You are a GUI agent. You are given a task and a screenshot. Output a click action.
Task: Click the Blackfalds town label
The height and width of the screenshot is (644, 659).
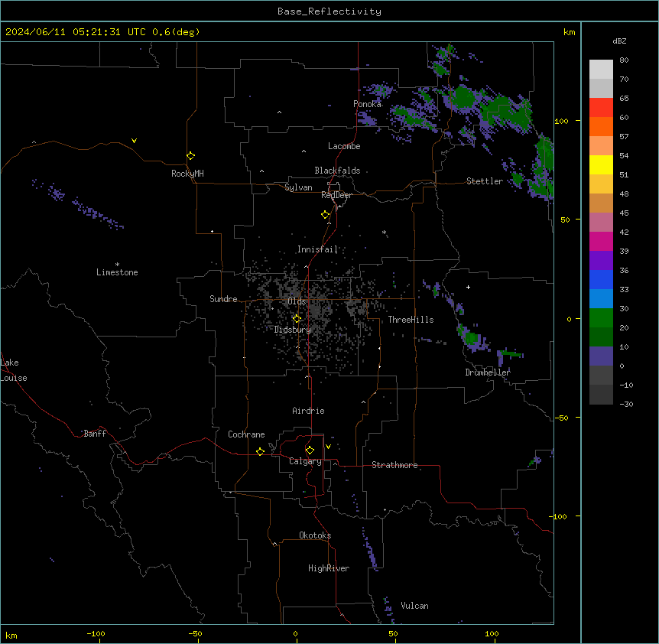tap(337, 171)
